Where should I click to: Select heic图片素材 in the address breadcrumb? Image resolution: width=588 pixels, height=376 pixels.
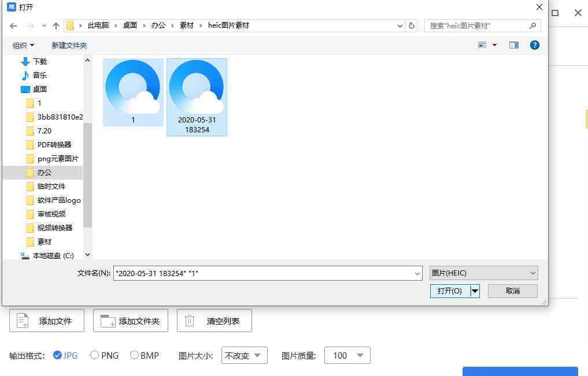(228, 25)
